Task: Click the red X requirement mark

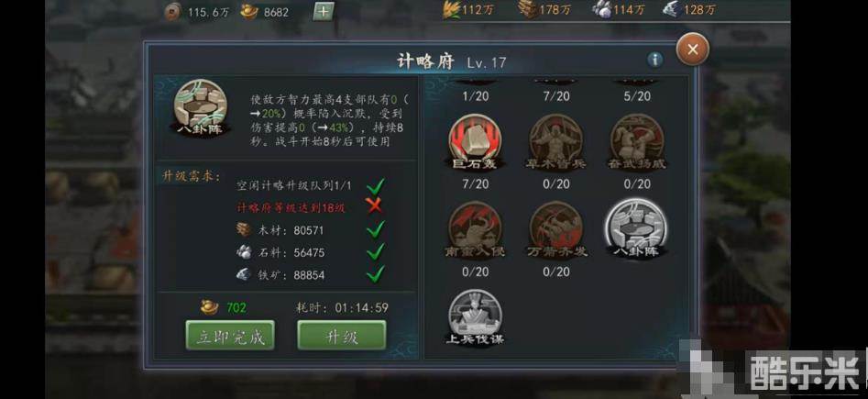Action: pyautogui.click(x=375, y=206)
